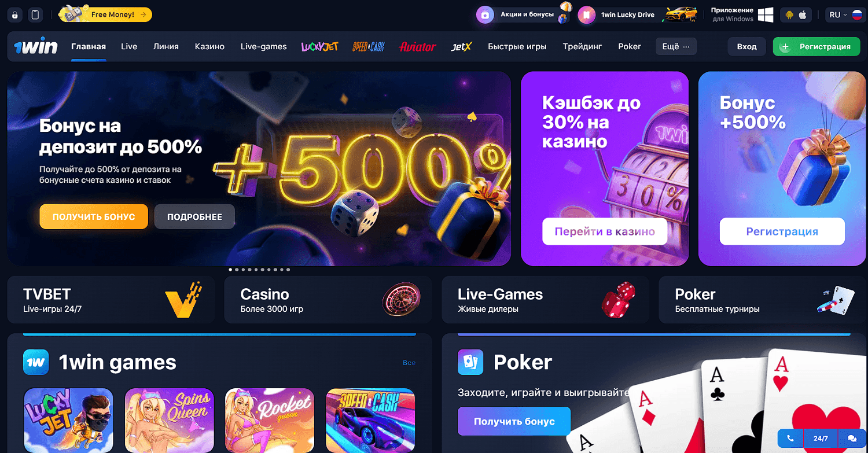Click the Android app icon
The width and height of the screenshot is (868, 453).
(789, 15)
